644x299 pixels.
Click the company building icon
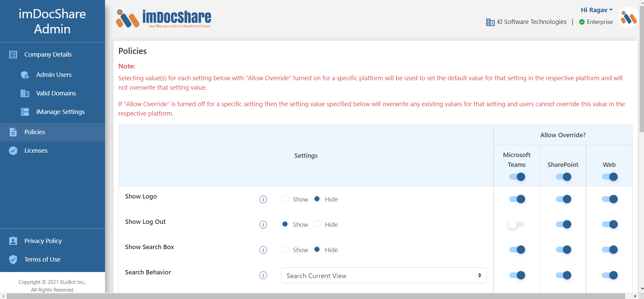coord(490,22)
